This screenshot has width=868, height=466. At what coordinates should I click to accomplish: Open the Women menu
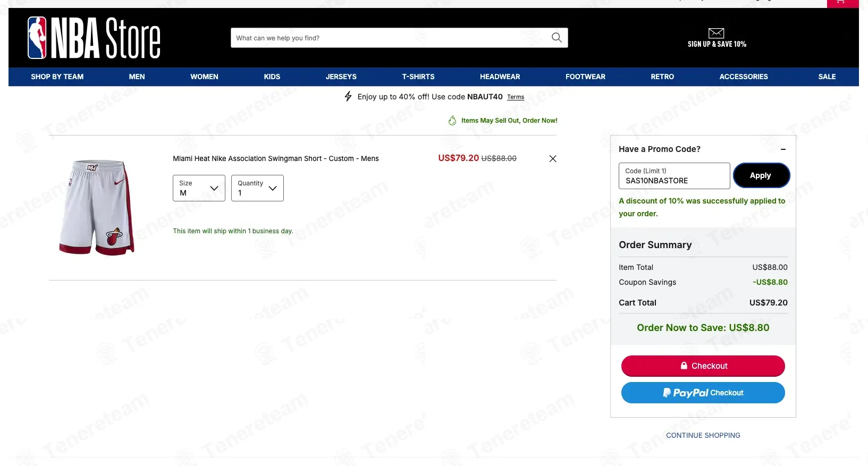(x=204, y=77)
